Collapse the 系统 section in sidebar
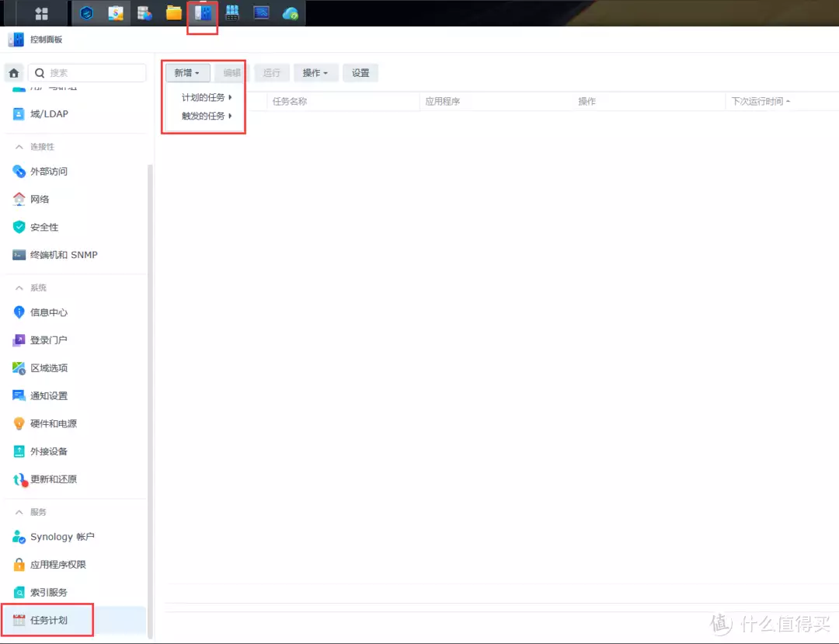 tap(19, 288)
